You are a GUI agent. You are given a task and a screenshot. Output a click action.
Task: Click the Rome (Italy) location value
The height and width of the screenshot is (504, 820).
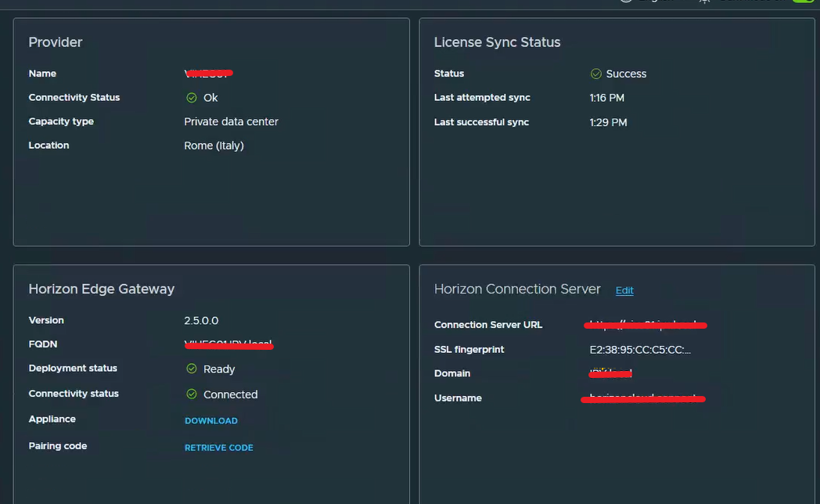(x=214, y=146)
